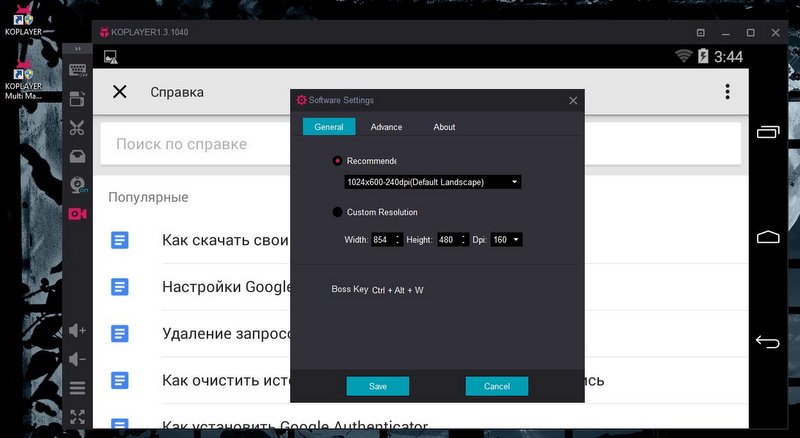This screenshot has width=800, height=438.
Task: Click the document icon beside Настройки Google
Action: (x=120, y=287)
